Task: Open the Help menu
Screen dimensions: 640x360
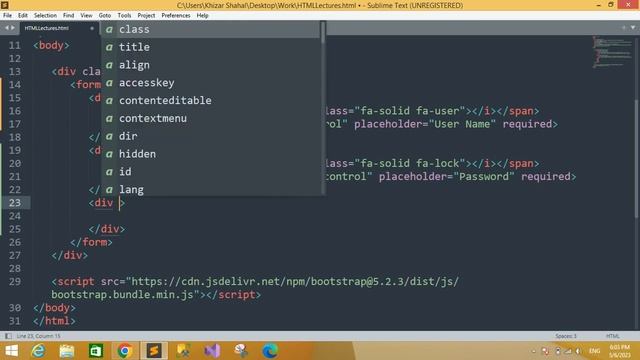Action: point(202,16)
